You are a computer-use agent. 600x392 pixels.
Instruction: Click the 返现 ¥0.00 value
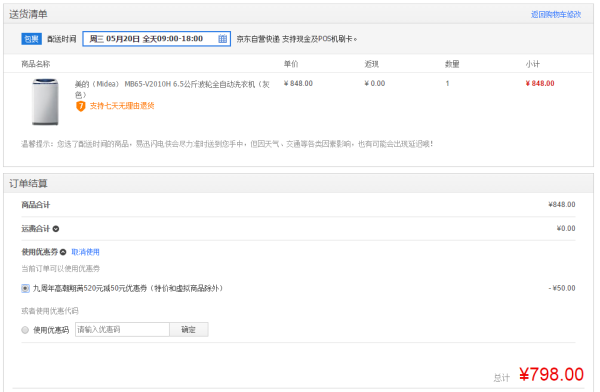[375, 83]
